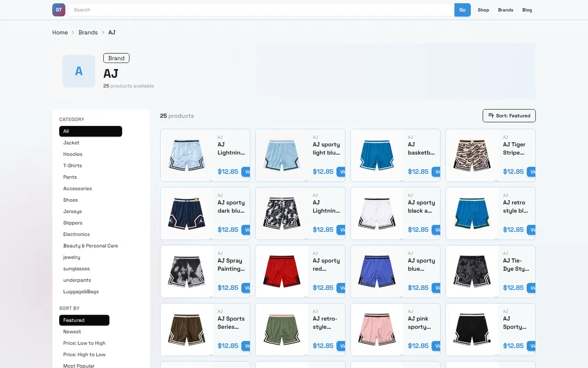Click the GT site logo
This screenshot has height=368, width=588.
(x=59, y=10)
